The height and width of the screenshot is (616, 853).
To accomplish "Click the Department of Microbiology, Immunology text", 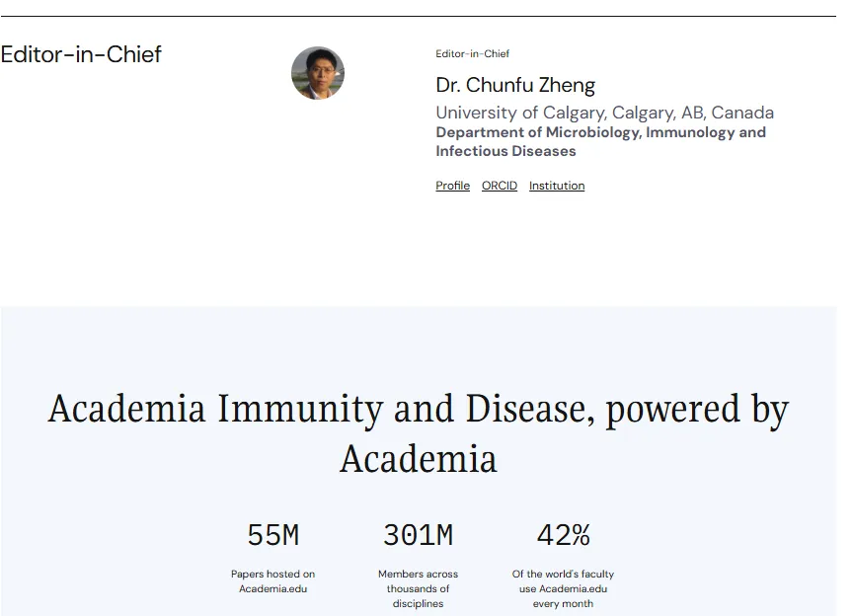I will pos(600,132).
